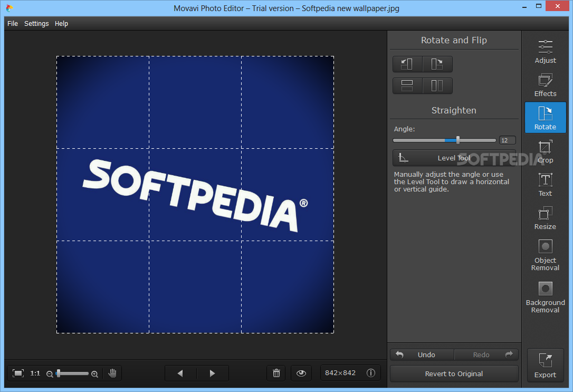The image size is (573, 392).
Task: Click the rotated Softpedia image on canvas
Action: pyautogui.click(x=195, y=195)
